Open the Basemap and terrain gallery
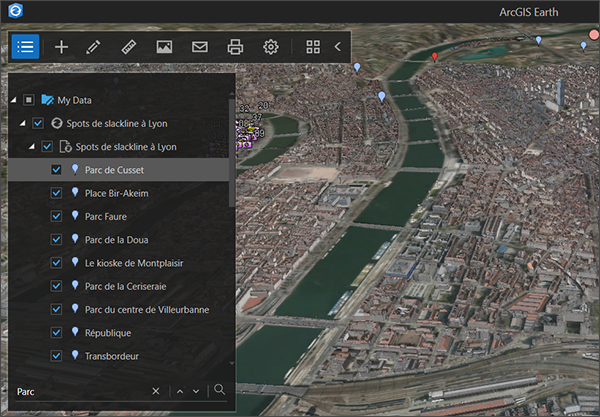This screenshot has width=600, height=417. pos(164,47)
